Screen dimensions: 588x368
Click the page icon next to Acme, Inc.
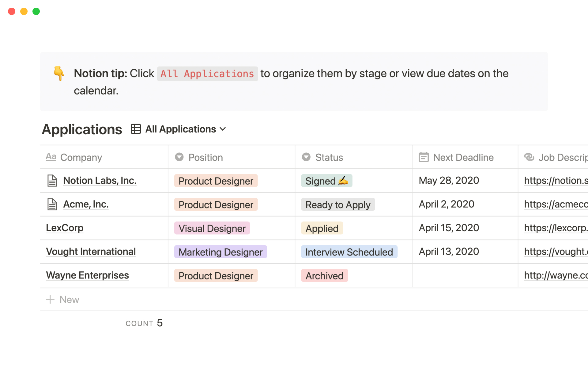(x=52, y=204)
